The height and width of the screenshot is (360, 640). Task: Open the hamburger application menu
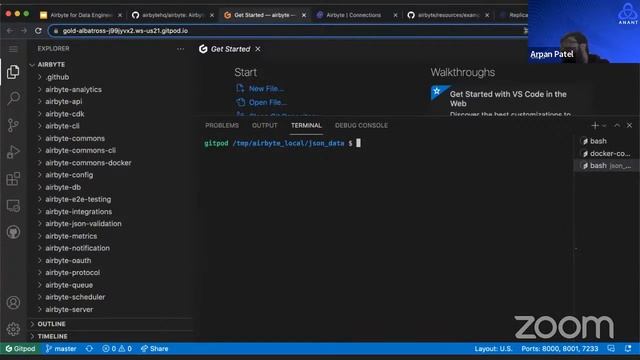(x=13, y=49)
